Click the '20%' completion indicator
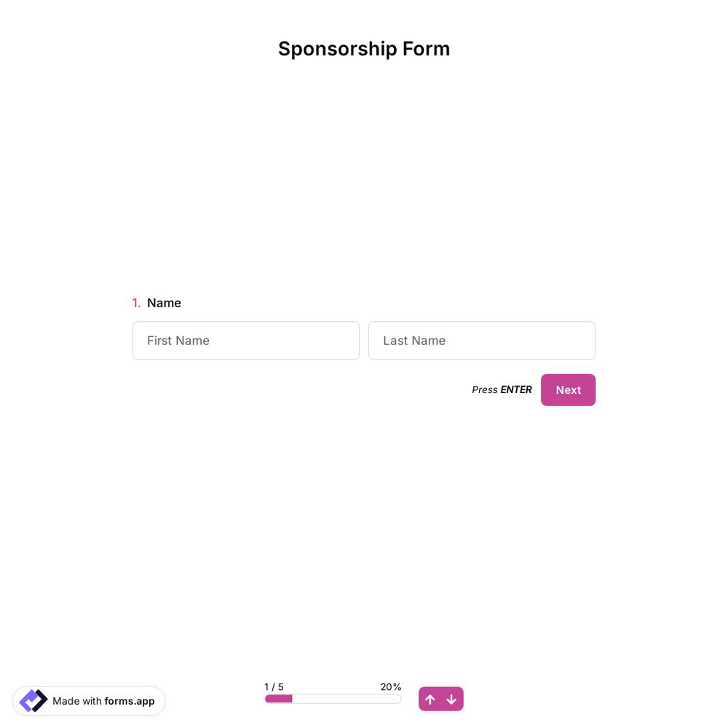Viewport: 728px width, 728px height. 390,687
